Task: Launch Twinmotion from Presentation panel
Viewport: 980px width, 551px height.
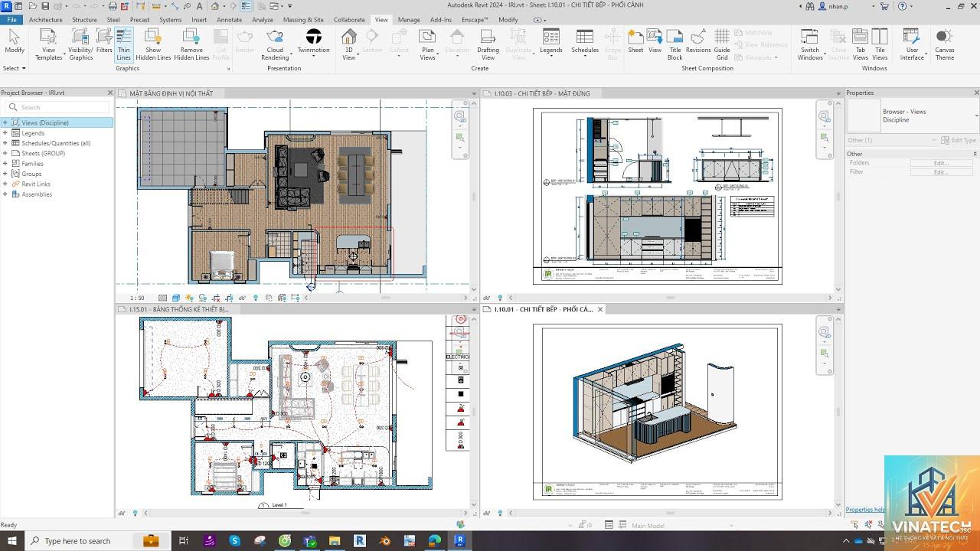Action: click(x=313, y=43)
